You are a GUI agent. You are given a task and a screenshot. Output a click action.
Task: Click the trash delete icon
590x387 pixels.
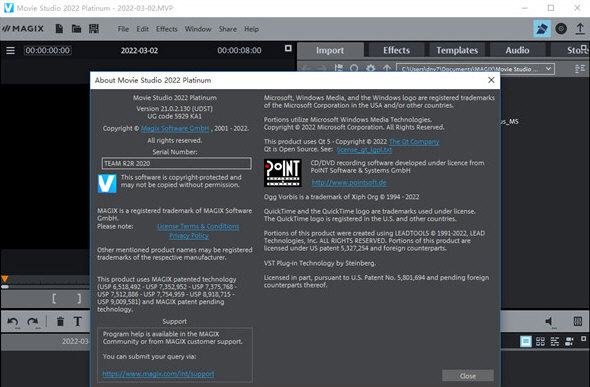coord(60,322)
